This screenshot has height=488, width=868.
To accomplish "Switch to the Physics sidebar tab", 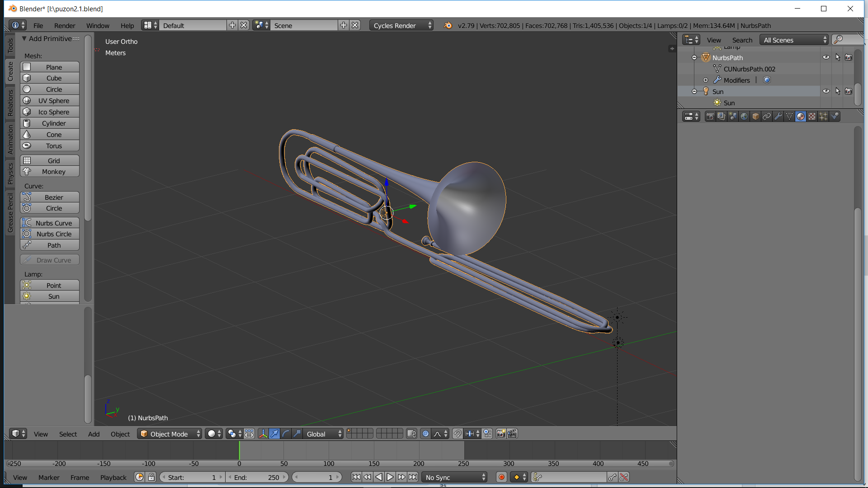I will pos(10,174).
